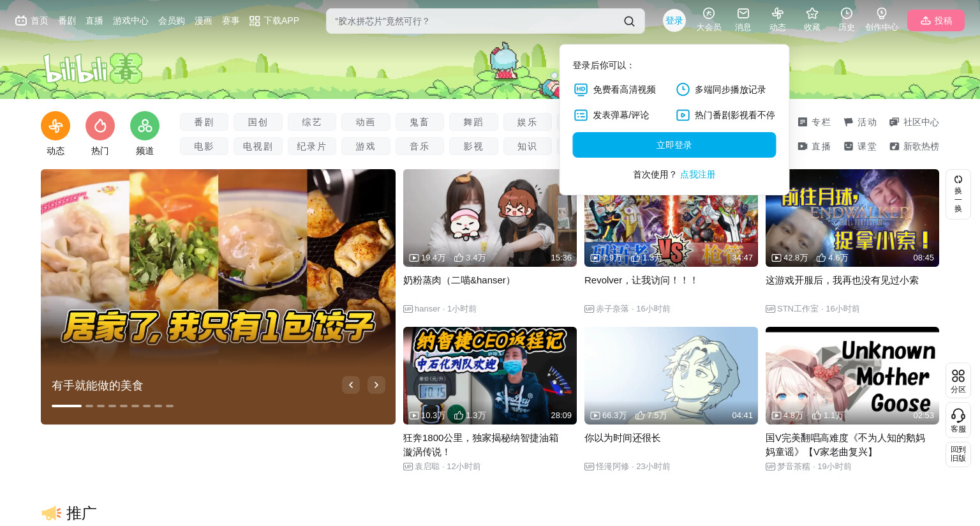This screenshot has height=526, width=980.
Task: Go to next carousel slide
Action: [376, 385]
